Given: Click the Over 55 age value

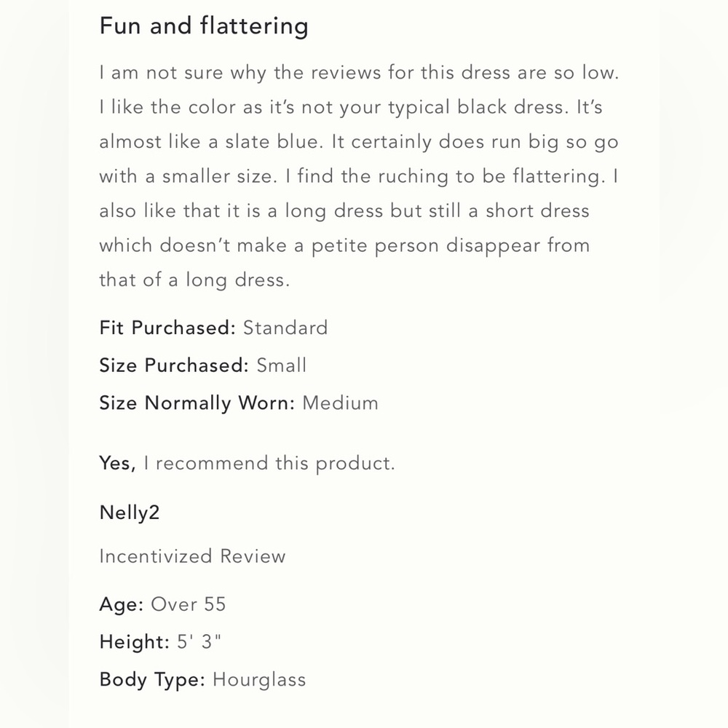Looking at the screenshot, I should (188, 604).
